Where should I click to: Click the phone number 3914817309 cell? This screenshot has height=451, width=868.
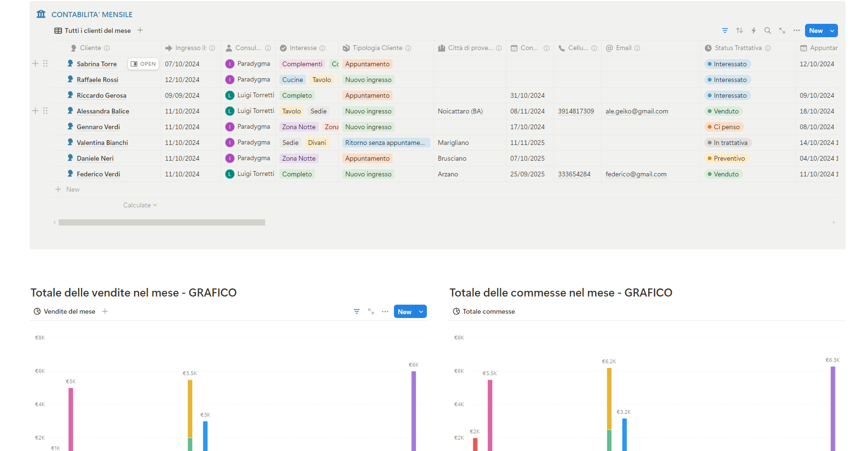coord(576,111)
